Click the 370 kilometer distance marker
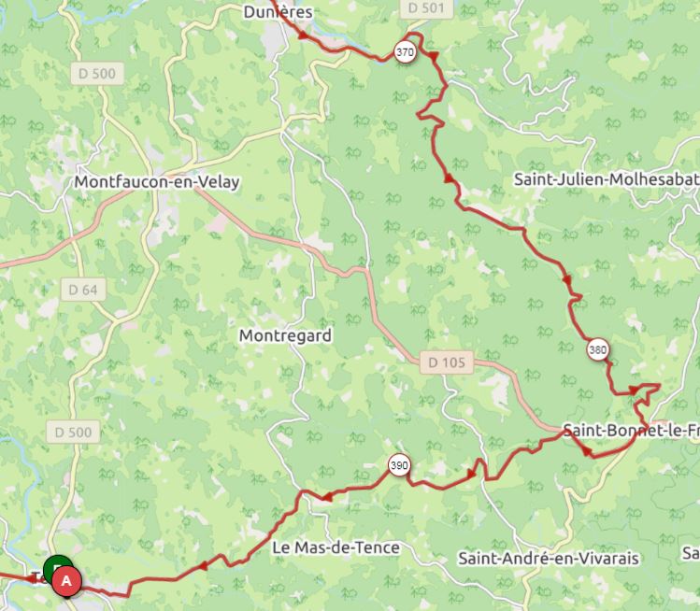Viewport: 700px width, 611px height. click(405, 52)
